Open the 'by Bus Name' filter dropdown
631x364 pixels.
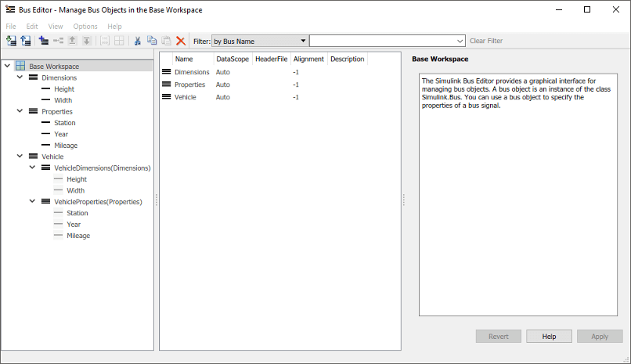[260, 41]
